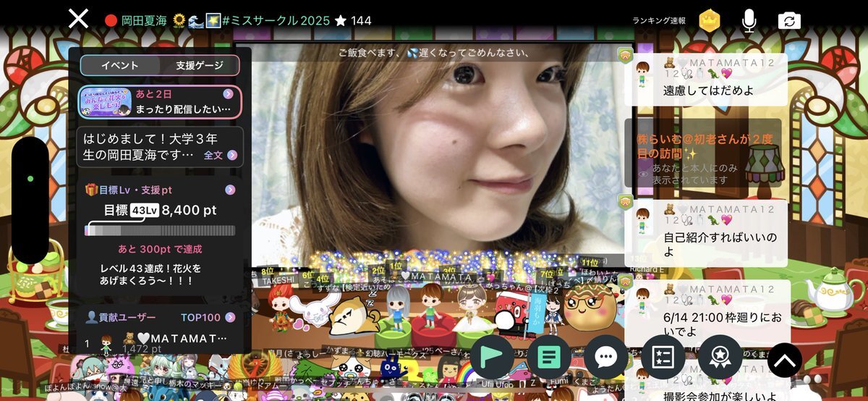Switch to the 支援ゲージ tab
868x401 pixels.
(199, 65)
